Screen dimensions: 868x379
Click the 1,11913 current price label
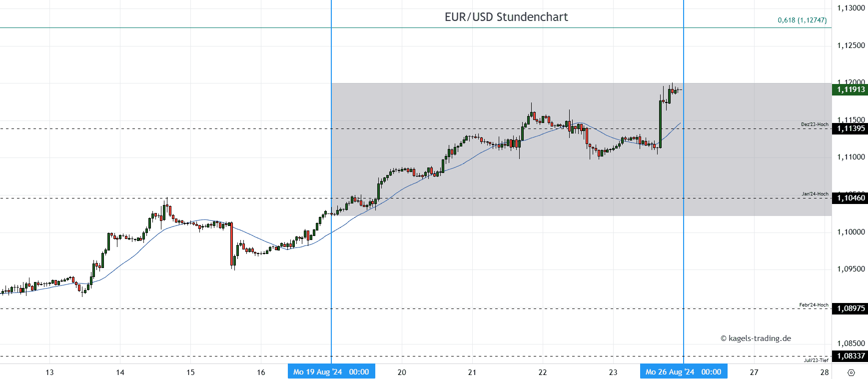tap(850, 89)
